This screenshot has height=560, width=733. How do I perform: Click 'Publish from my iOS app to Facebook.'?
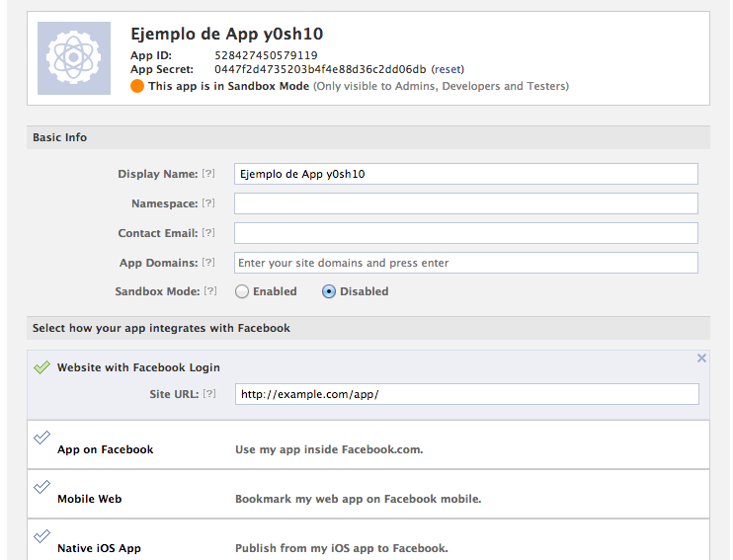click(341, 548)
